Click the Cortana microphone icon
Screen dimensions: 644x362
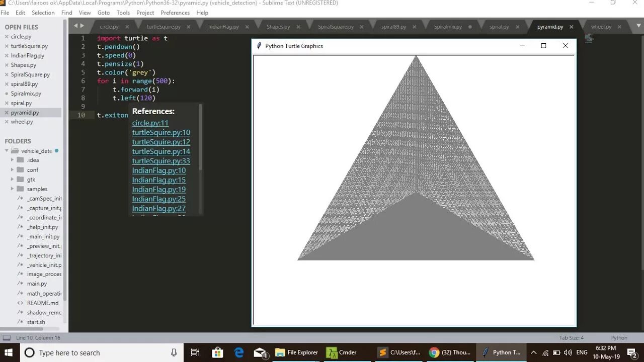pos(174,352)
